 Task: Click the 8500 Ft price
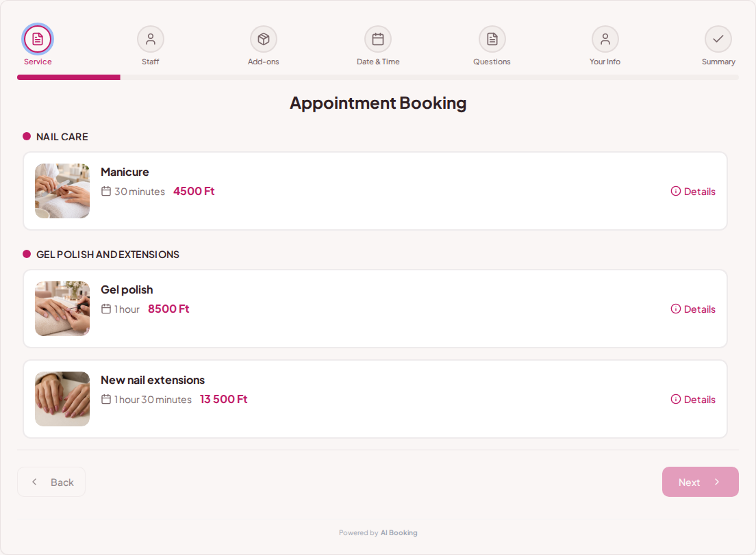coord(168,309)
